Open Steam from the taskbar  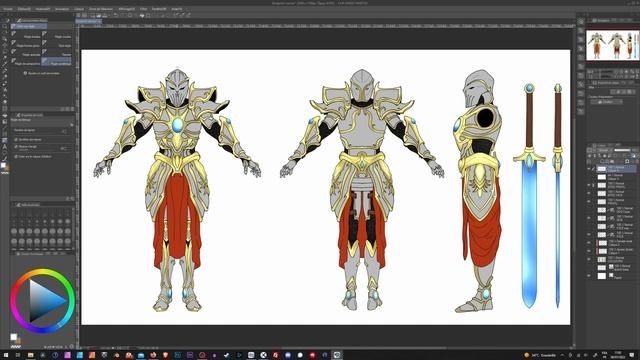226,355
